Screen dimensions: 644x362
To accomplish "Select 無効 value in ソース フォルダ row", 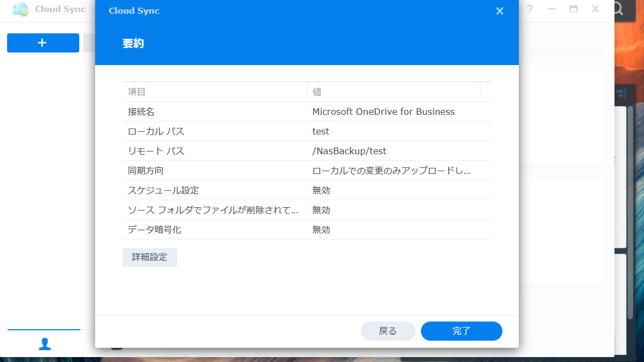I will [321, 210].
